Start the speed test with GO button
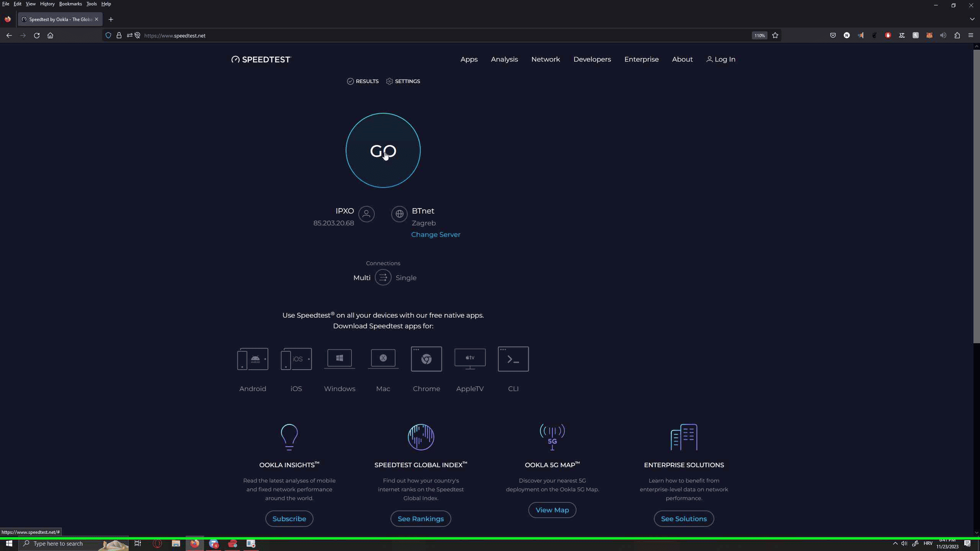980x551 pixels. click(383, 150)
